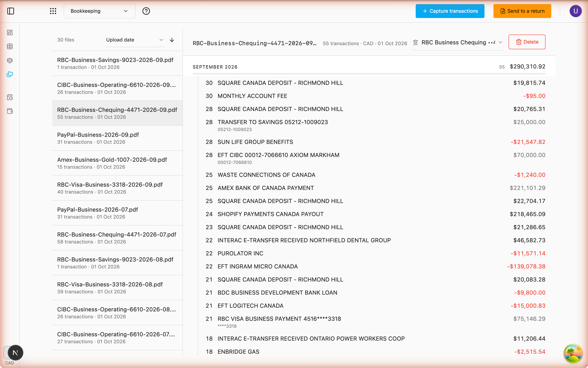Select PayPal-Business-2026-07.pdf file
The image size is (588, 368).
(x=117, y=213)
